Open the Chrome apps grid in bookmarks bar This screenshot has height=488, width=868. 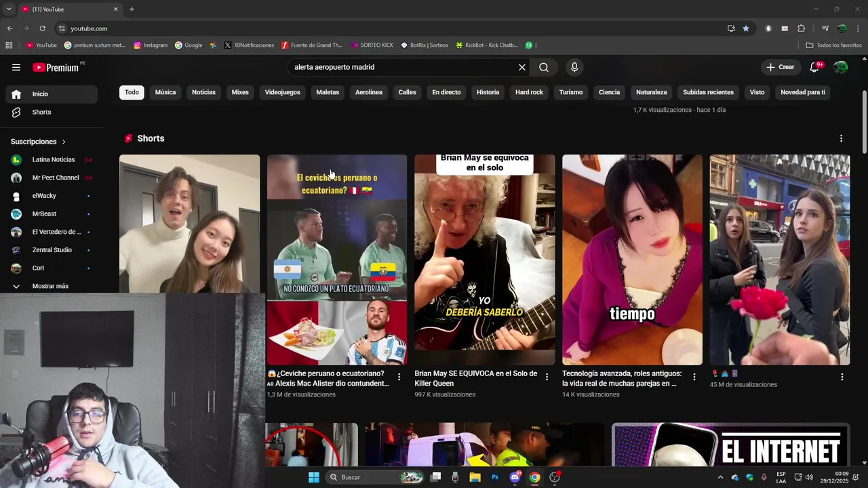click(9, 45)
